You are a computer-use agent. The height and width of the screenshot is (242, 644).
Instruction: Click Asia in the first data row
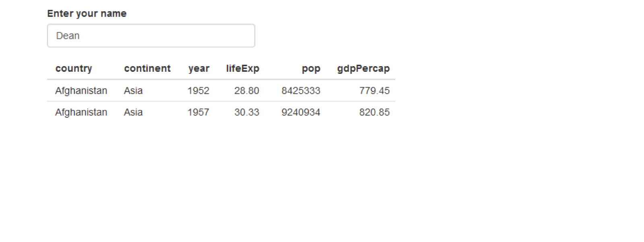(x=133, y=91)
